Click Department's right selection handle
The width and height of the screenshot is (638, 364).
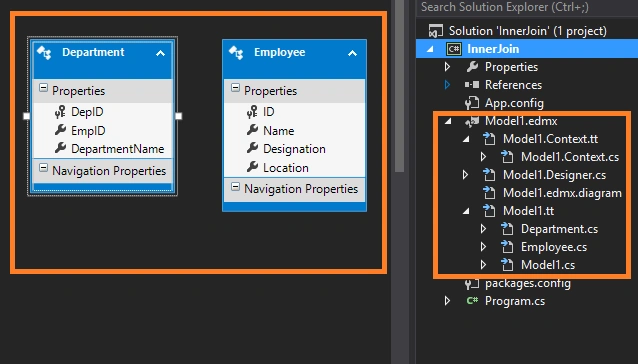178,116
